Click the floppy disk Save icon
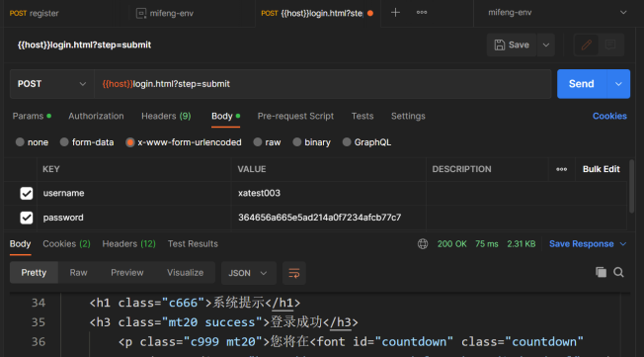Image resolution: width=644 pixels, height=357 pixels. (x=500, y=45)
